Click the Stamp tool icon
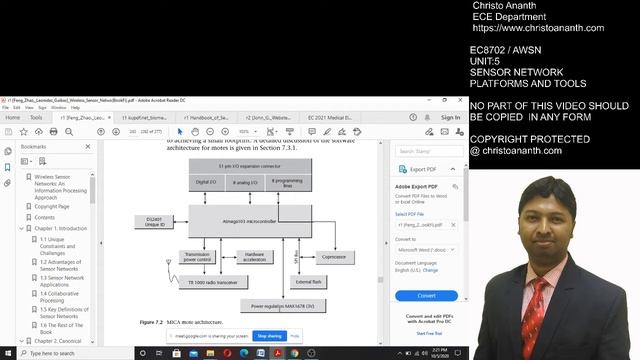Viewport: 640px width, 360px height. coord(357,131)
